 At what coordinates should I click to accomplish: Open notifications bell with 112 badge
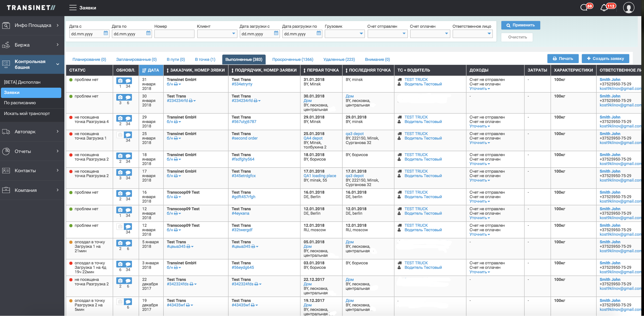[x=604, y=8]
